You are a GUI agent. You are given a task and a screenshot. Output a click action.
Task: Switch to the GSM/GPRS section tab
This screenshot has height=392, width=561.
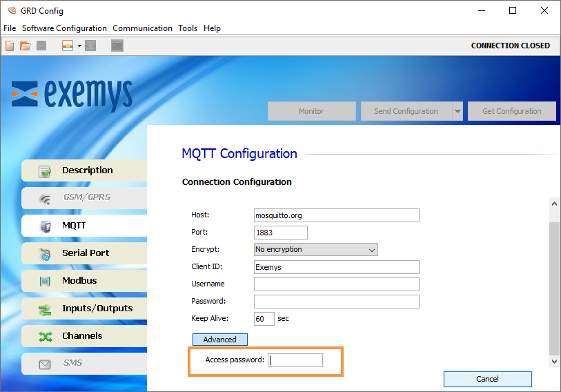[84, 197]
